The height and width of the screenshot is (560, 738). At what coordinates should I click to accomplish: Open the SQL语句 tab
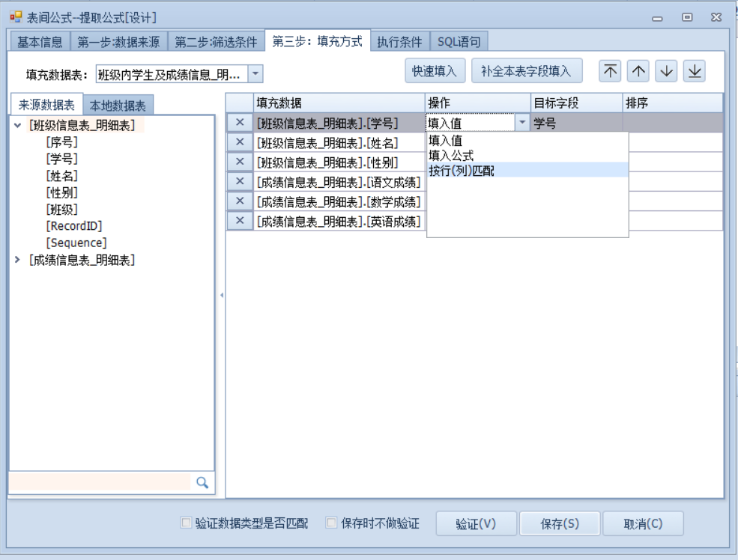[x=459, y=42]
